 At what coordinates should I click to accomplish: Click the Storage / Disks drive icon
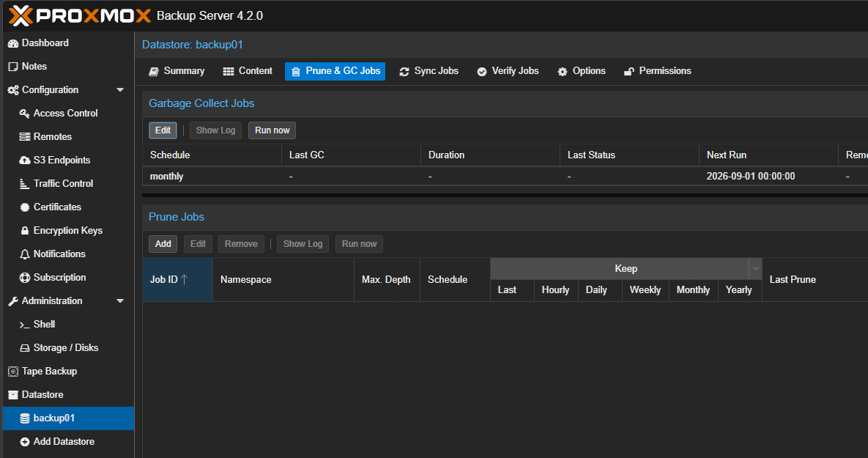tap(25, 348)
